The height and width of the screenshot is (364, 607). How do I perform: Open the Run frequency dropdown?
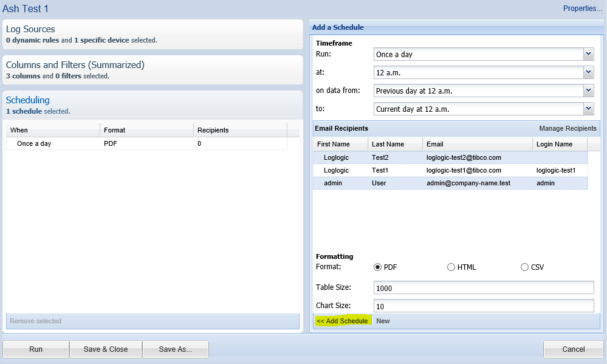588,54
